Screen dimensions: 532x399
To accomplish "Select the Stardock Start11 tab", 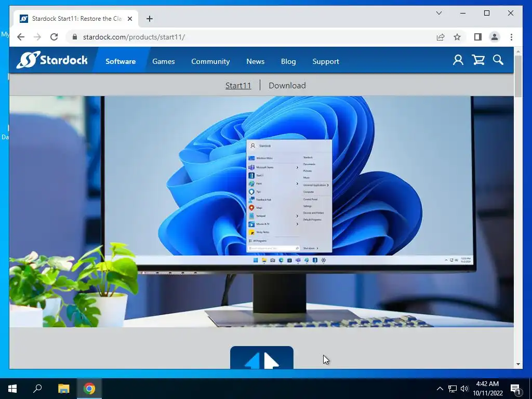I will click(x=76, y=19).
